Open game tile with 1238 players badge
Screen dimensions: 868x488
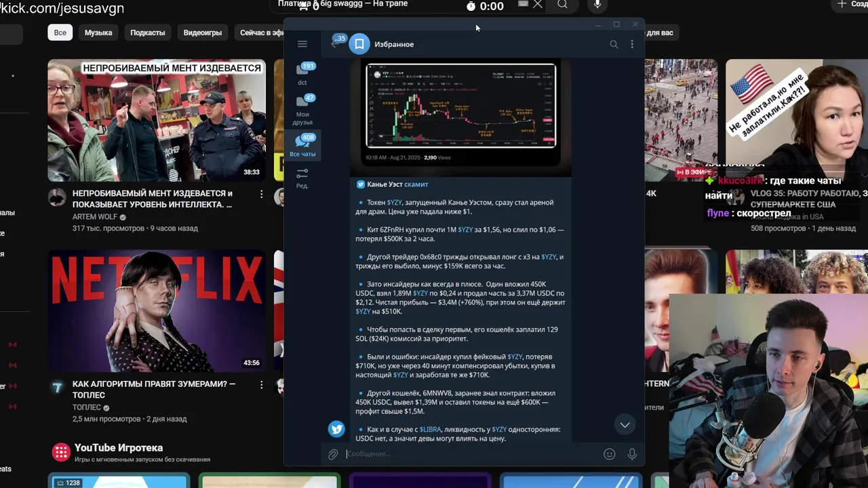(x=117, y=481)
